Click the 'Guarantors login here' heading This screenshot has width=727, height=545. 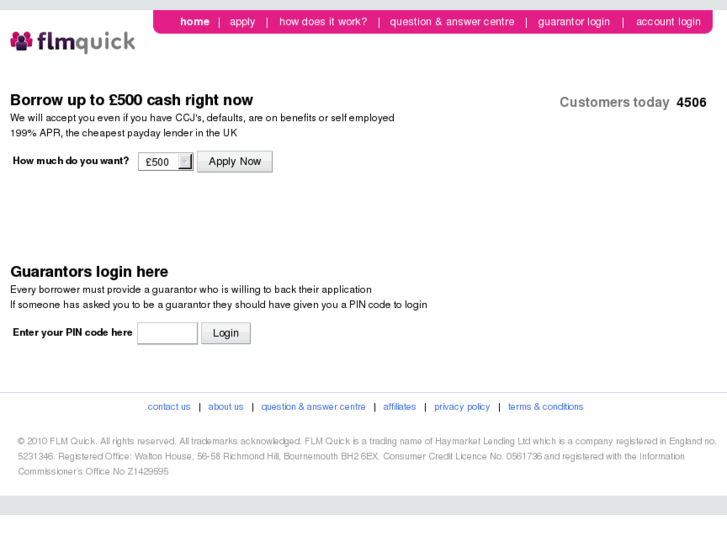[x=89, y=271]
